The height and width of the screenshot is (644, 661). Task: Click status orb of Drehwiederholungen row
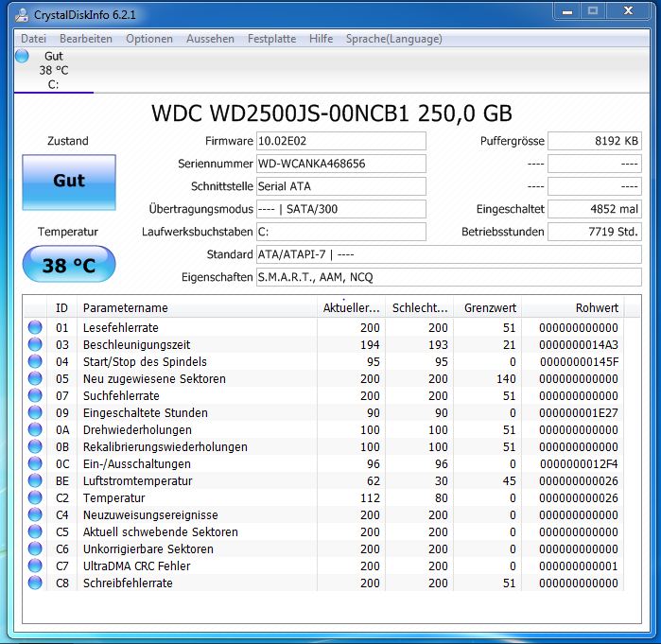click(x=35, y=429)
